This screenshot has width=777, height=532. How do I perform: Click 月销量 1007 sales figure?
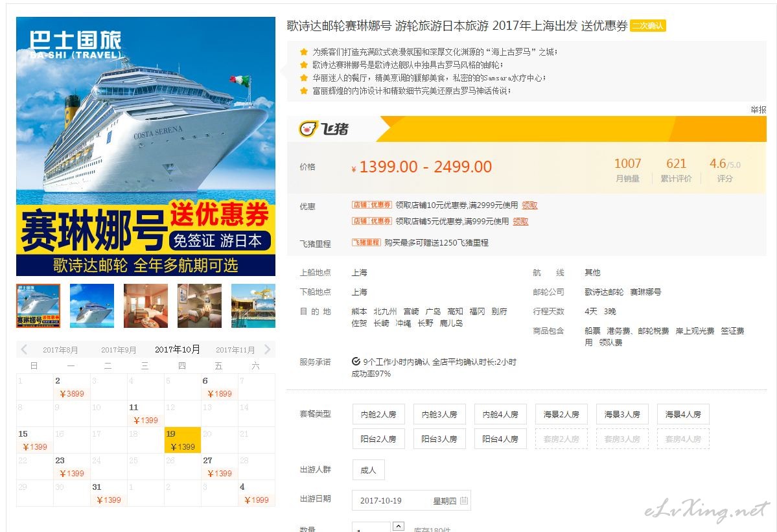(628, 170)
